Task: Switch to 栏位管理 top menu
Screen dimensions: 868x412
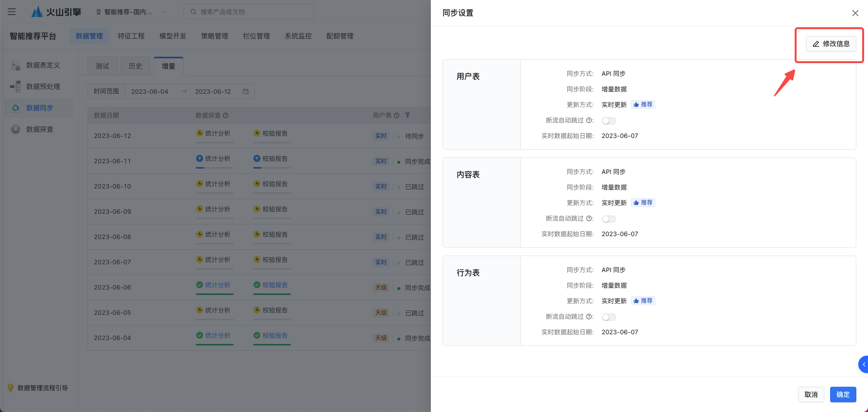Action: [256, 36]
